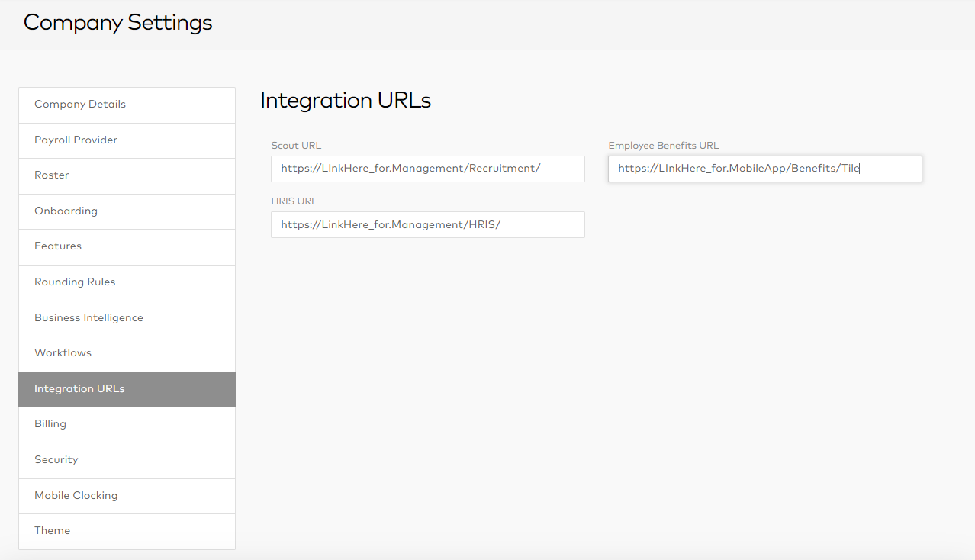Go to the Billing settings page
The width and height of the screenshot is (975, 560).
pyautogui.click(x=127, y=424)
